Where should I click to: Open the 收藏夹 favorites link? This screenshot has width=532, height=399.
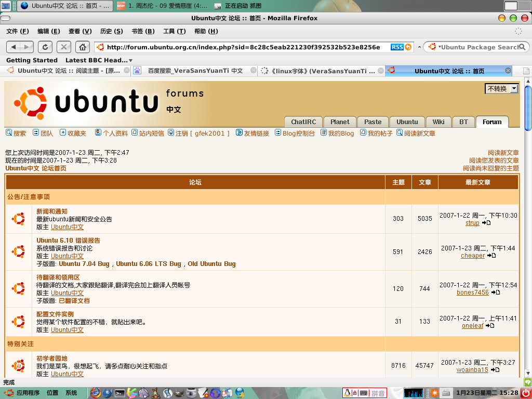click(76, 134)
